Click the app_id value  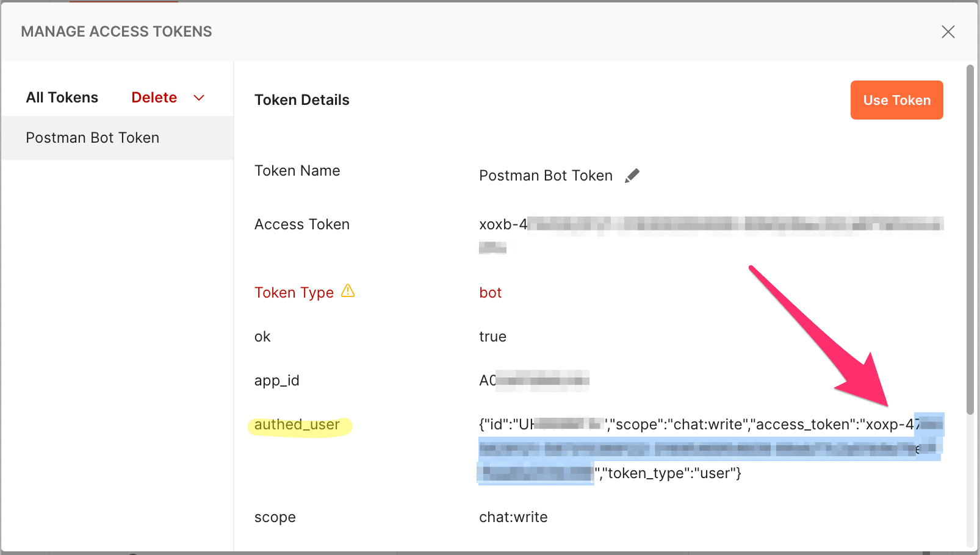click(534, 380)
